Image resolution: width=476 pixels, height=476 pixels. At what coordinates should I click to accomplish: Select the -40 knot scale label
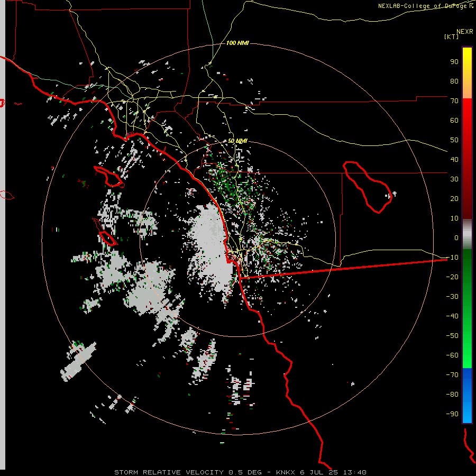(x=452, y=316)
